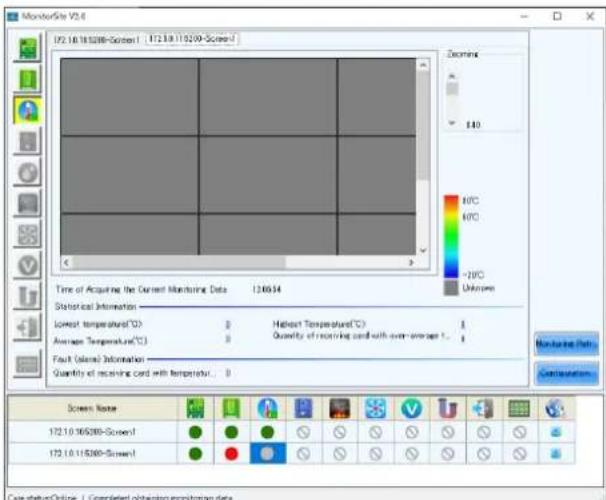Click vertical scrollbar down arrow of cabinet view

[423, 250]
